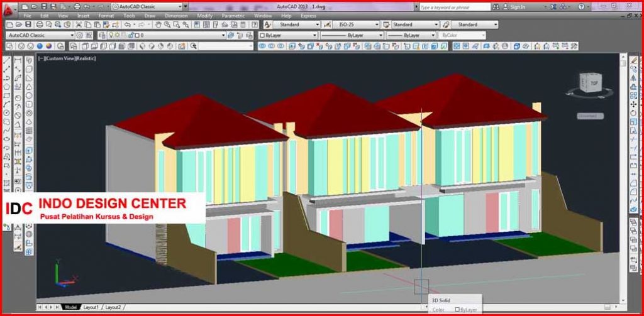Open the Express menu
The image size is (644, 316).
308,16
